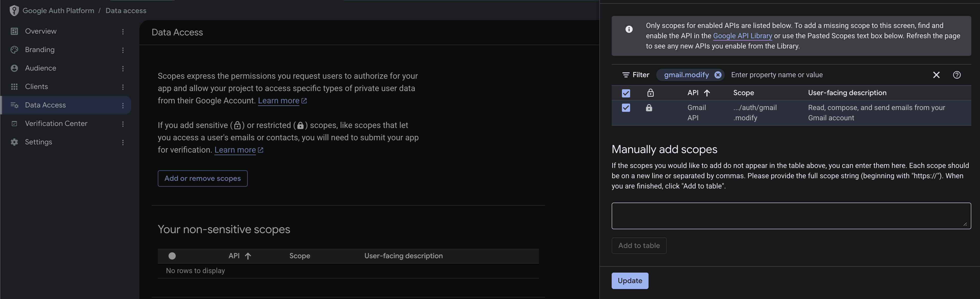Click the 'Data access' breadcrumb text
This screenshot has height=299, width=980.
click(126, 11)
